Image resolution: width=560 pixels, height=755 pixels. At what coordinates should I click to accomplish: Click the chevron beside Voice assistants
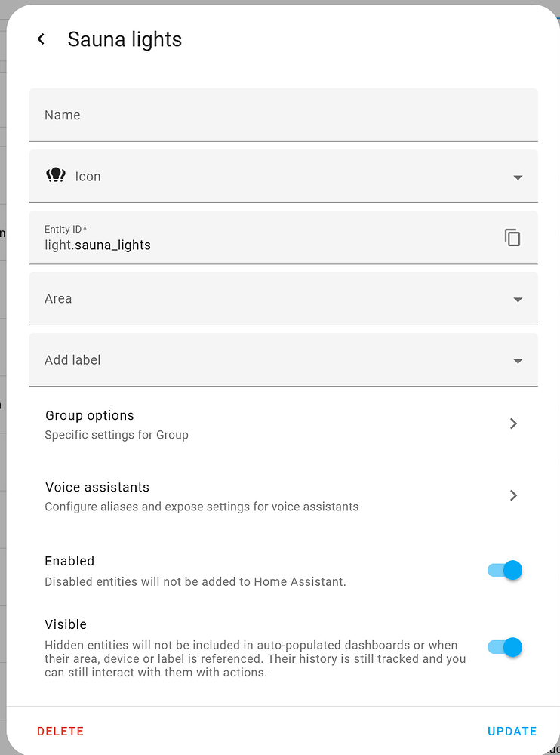tap(514, 495)
